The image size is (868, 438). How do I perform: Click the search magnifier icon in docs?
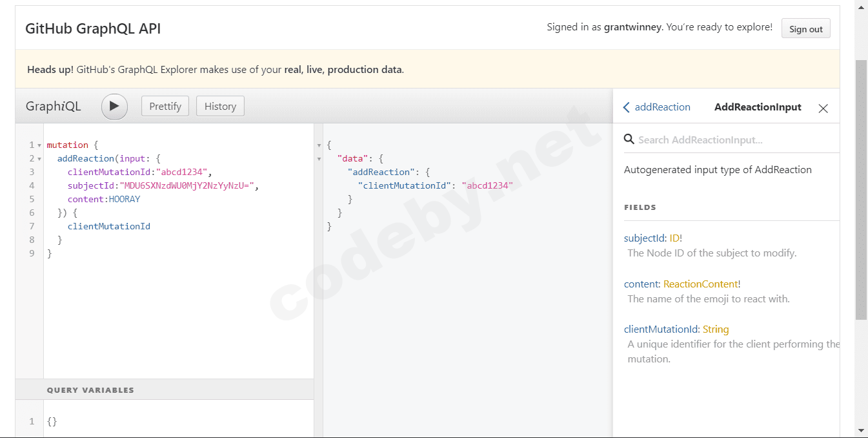(x=629, y=140)
